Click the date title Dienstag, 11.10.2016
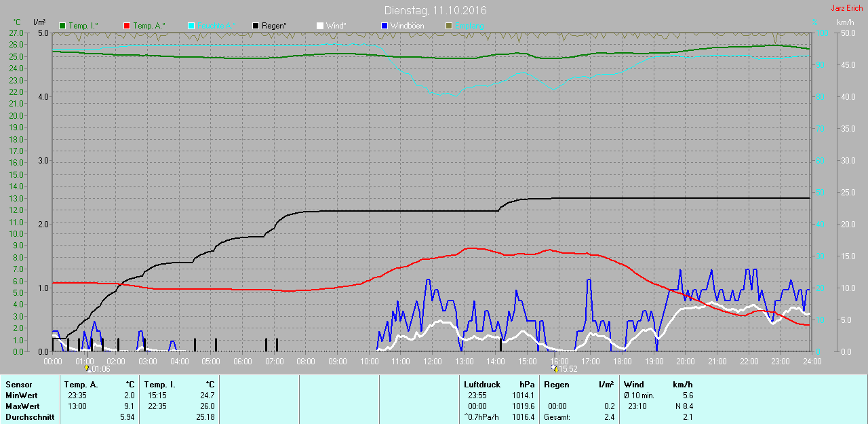868x424 pixels. (x=435, y=10)
